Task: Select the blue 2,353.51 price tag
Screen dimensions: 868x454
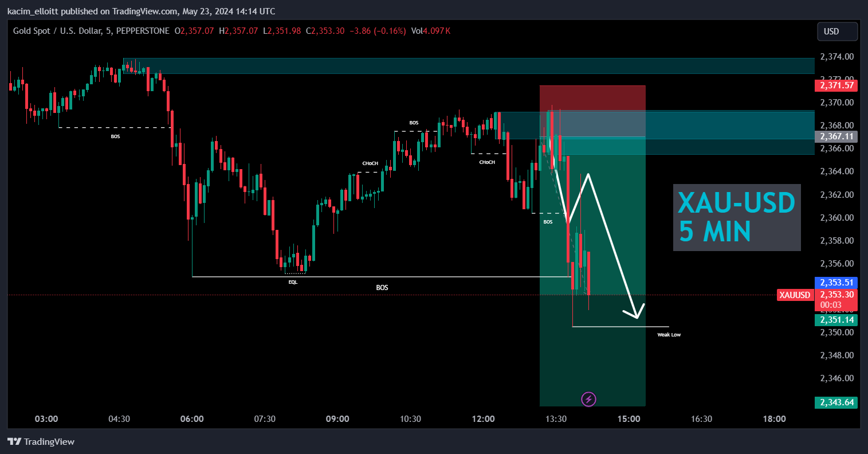Action: pos(836,283)
